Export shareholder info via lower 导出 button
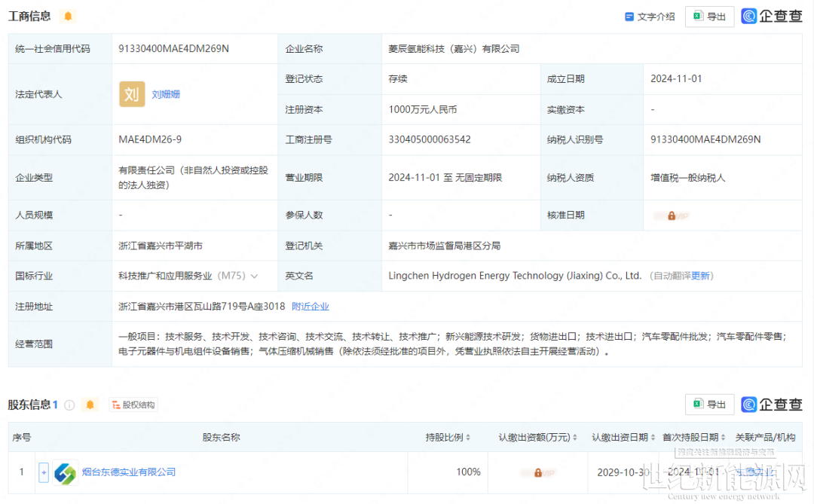814x504 pixels. pos(710,405)
